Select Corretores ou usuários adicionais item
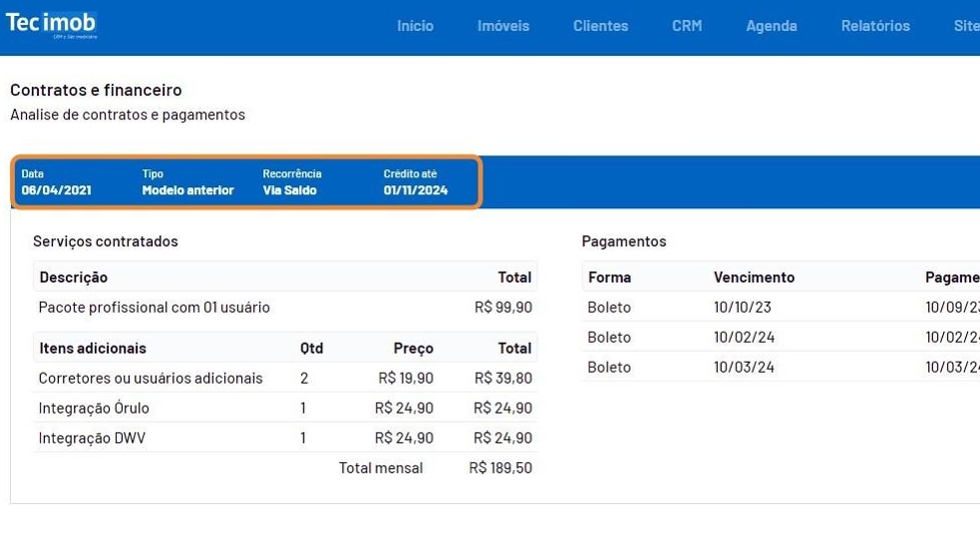 click(151, 378)
